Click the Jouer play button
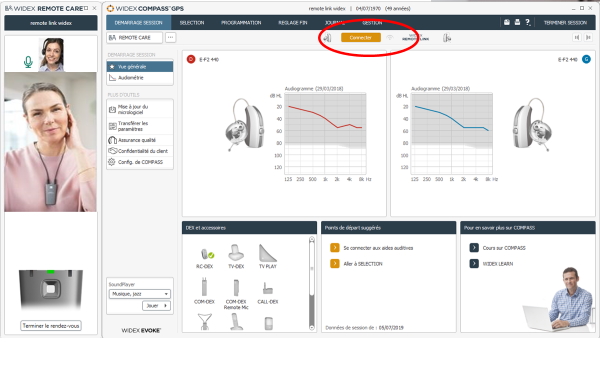Image resolution: width=600 pixels, height=384 pixels. tap(157, 306)
